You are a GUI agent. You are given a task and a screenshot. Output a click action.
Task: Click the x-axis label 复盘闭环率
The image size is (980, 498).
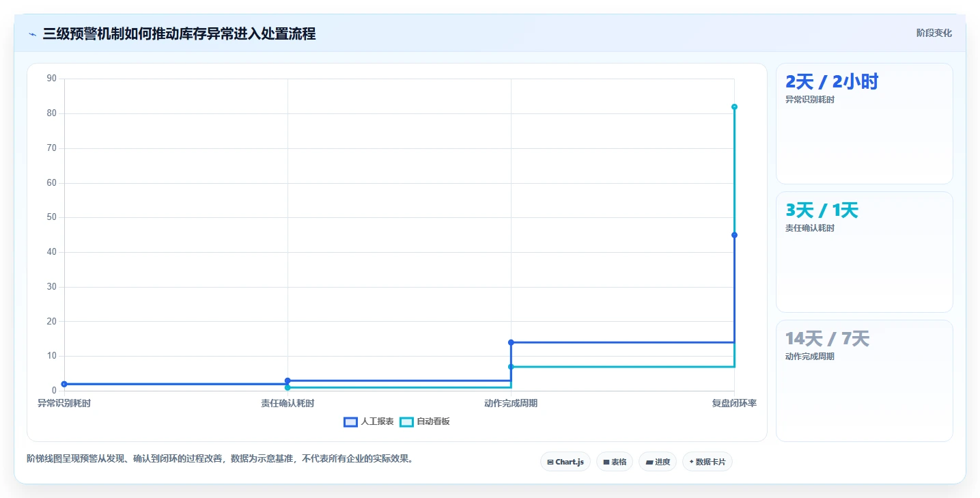(x=734, y=403)
